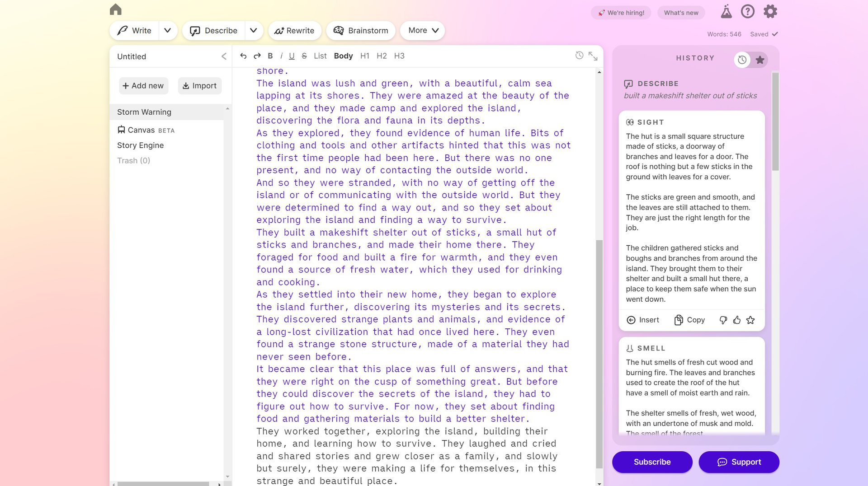Open the Write options dropdown arrow
868x486 pixels.
(x=168, y=31)
